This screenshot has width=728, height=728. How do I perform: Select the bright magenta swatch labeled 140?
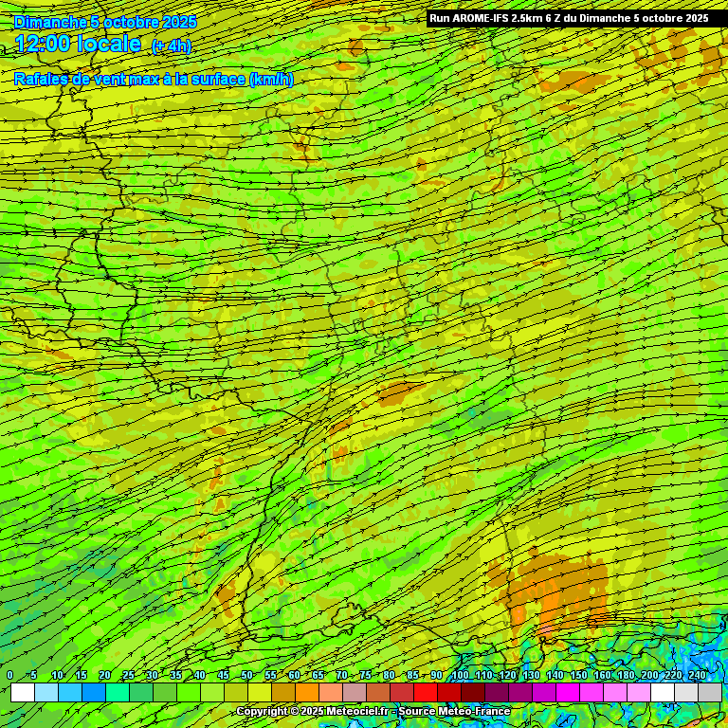(x=567, y=692)
